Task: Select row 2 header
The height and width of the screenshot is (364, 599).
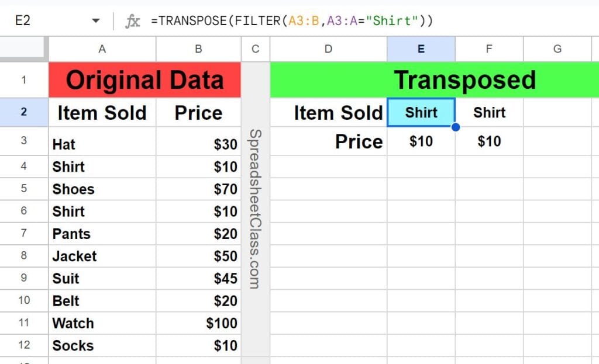Action: click(x=23, y=112)
